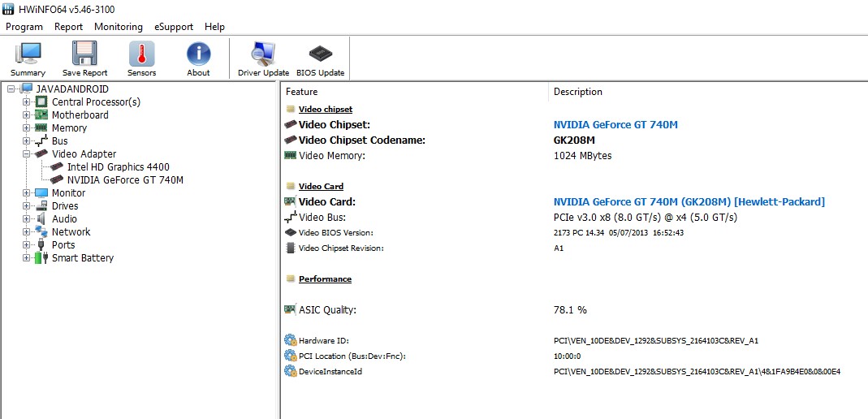The height and width of the screenshot is (419, 868).
Task: Click the NVIDIA GeForce GT 740M chipset link
Action: click(x=615, y=125)
